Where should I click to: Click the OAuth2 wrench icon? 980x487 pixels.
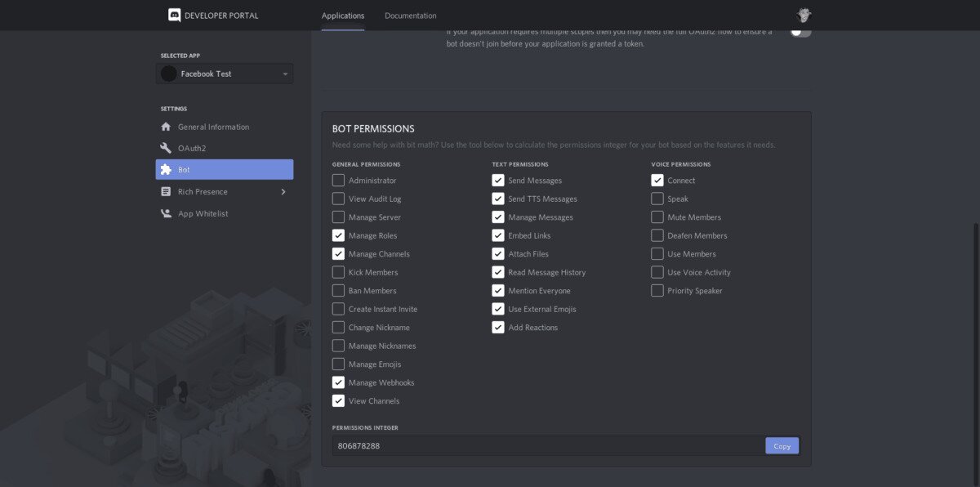[x=166, y=148]
